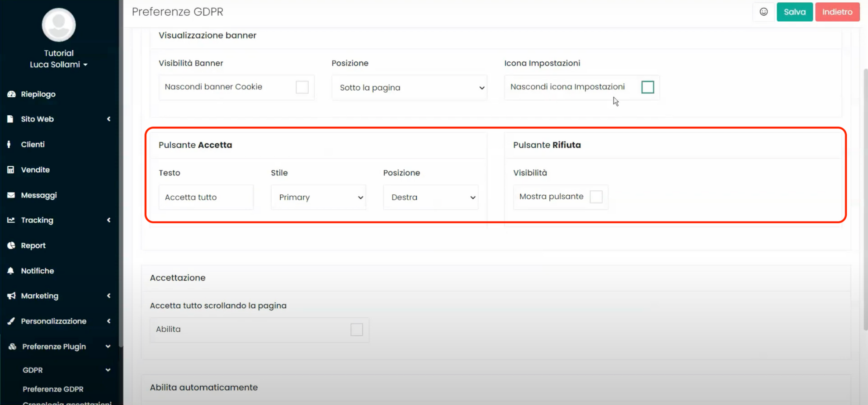Image resolution: width=868 pixels, height=405 pixels.
Task: Toggle Nascondi icona Impostazioni checkbox
Action: pos(647,87)
